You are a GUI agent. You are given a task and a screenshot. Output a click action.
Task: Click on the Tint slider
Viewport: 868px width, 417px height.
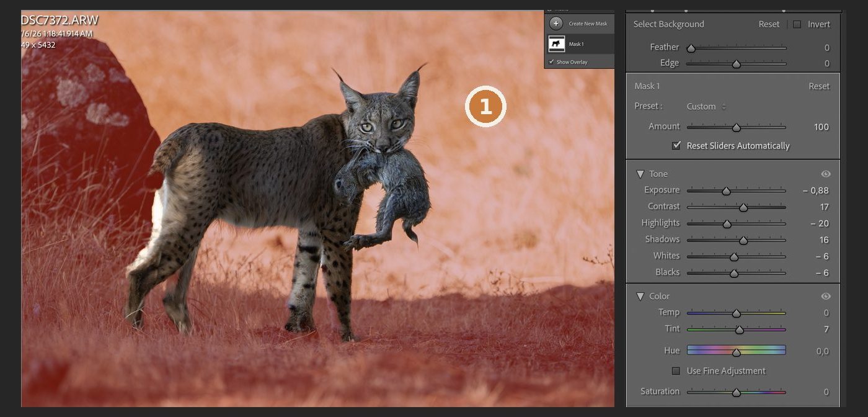tap(736, 330)
